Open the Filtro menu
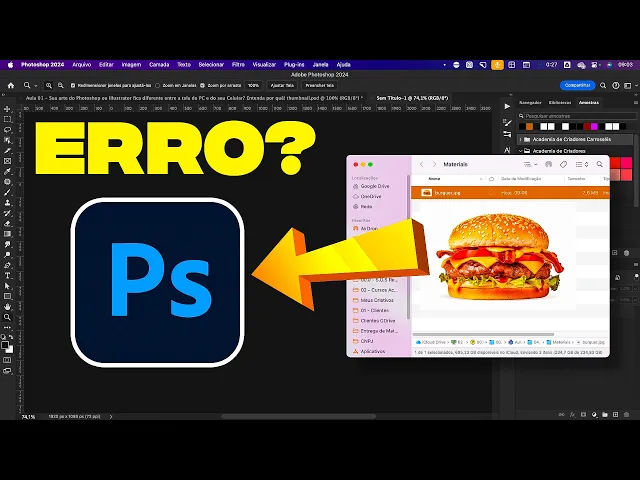640x480 pixels. [x=238, y=64]
